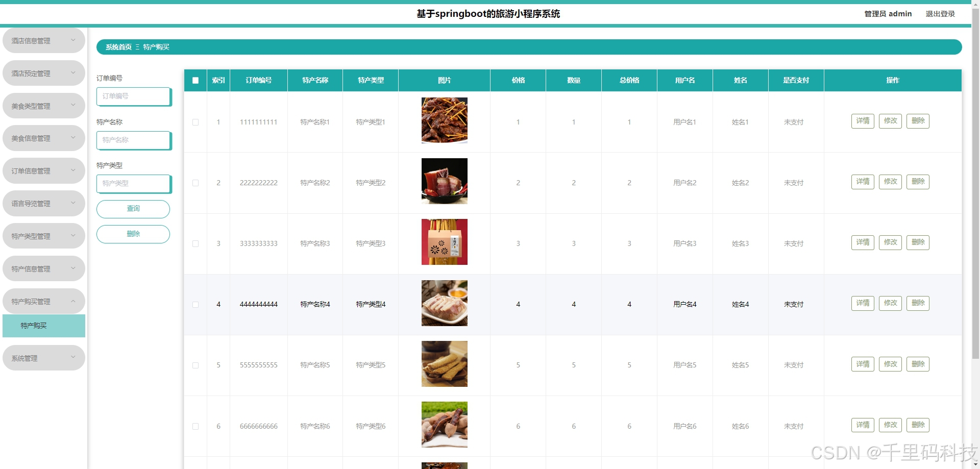The width and height of the screenshot is (980, 469).
Task: Click the 是否支付 column header
Action: [x=796, y=80]
